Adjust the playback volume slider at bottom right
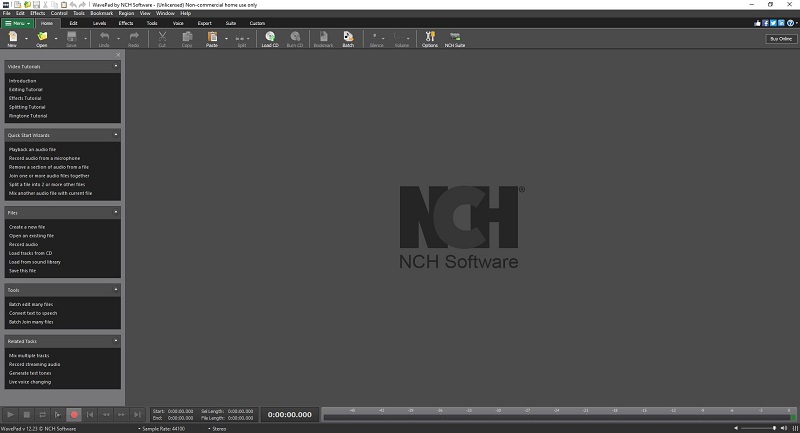 pos(759,428)
